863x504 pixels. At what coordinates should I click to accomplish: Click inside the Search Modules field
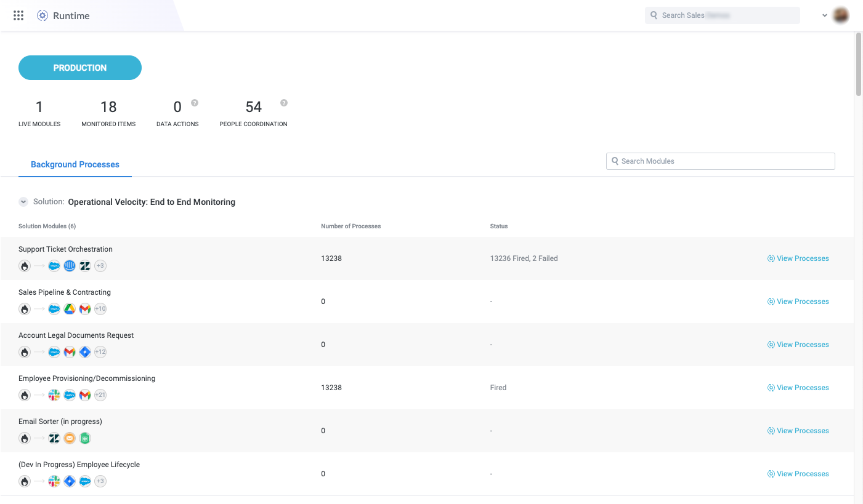(719, 161)
